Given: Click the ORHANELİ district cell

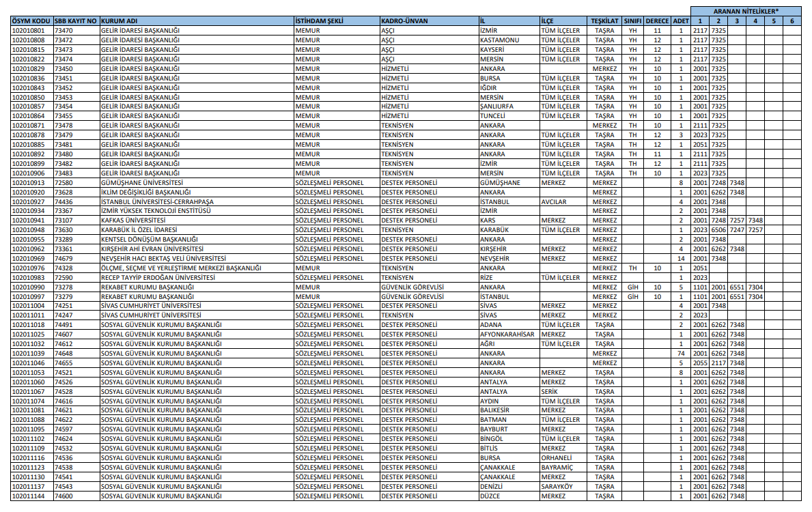Looking at the screenshot, I should tap(557, 458).
